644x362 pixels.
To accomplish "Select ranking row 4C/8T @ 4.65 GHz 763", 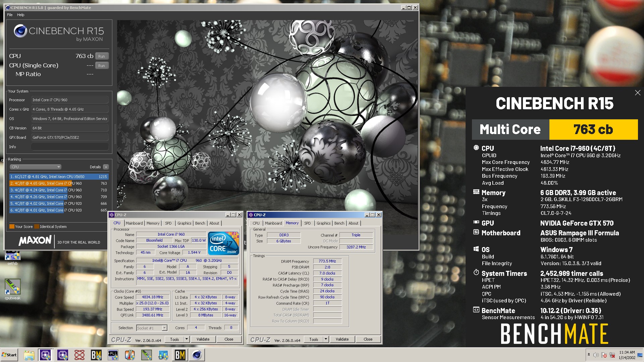I will 59,183.
